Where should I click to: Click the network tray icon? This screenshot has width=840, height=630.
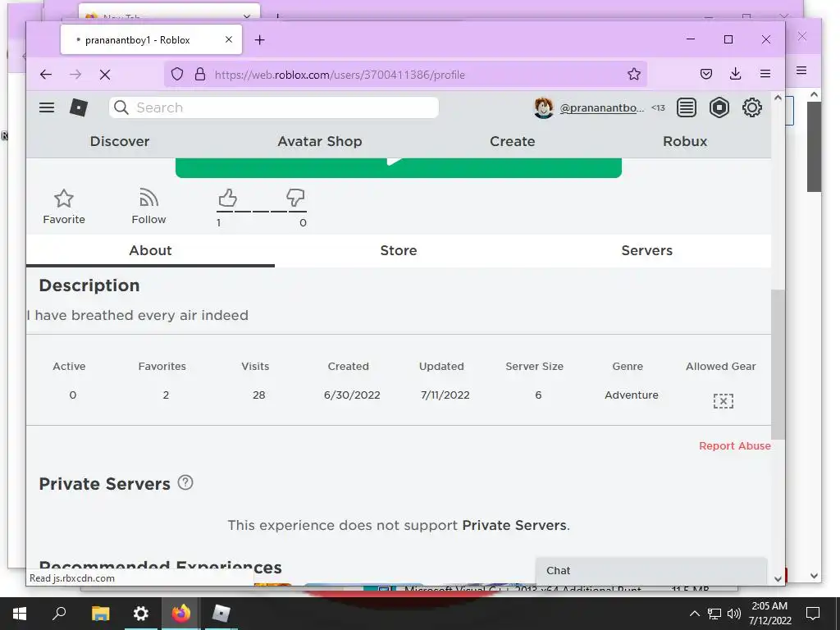click(714, 614)
